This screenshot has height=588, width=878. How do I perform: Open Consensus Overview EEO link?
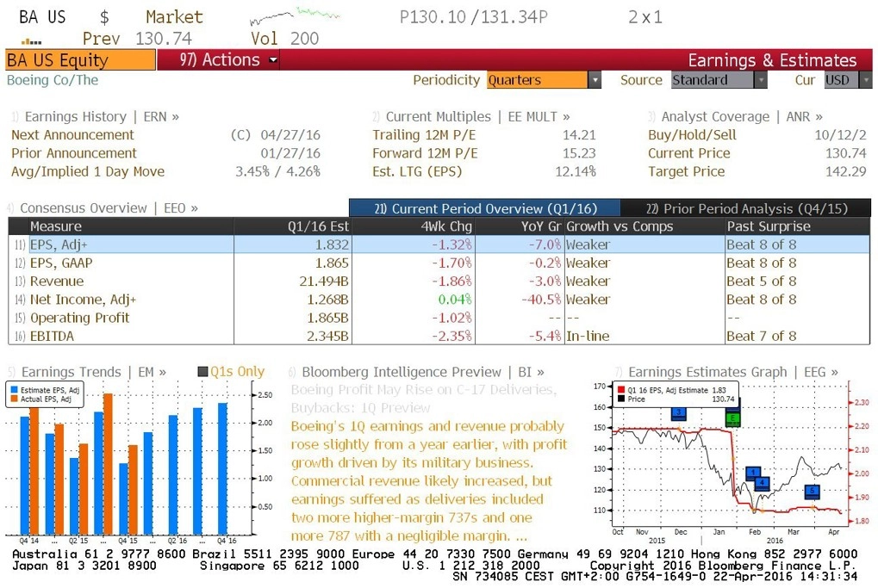coord(103,208)
